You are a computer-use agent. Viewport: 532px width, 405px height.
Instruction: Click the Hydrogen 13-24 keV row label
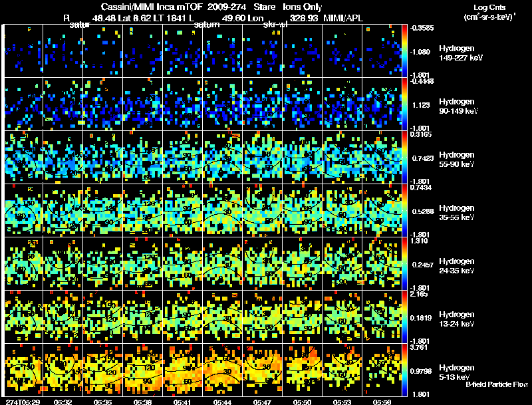click(457, 319)
